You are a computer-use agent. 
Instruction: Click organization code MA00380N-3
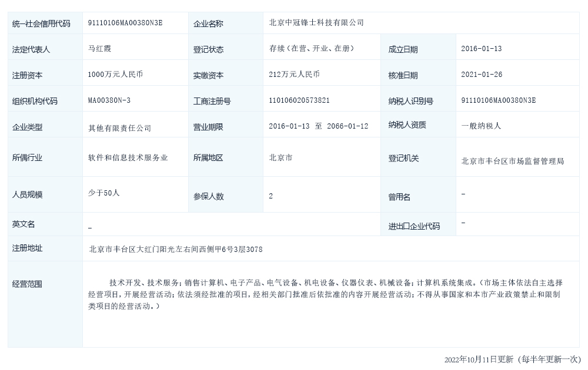[x=109, y=100]
